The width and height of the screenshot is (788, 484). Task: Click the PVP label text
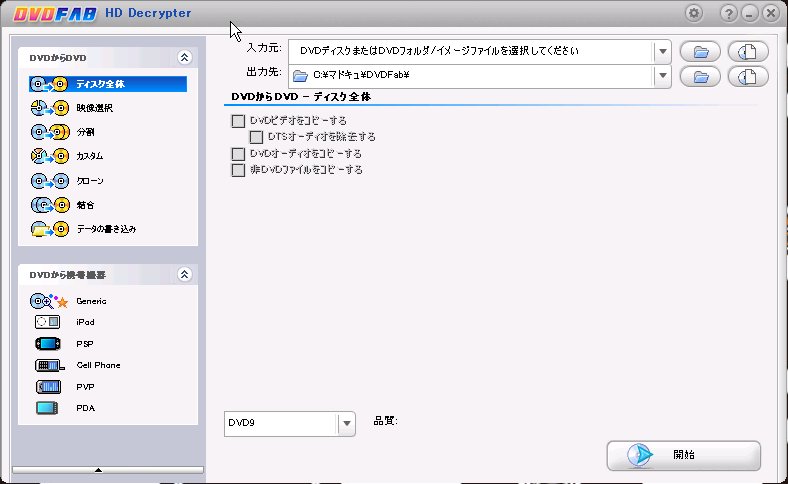(x=85, y=387)
